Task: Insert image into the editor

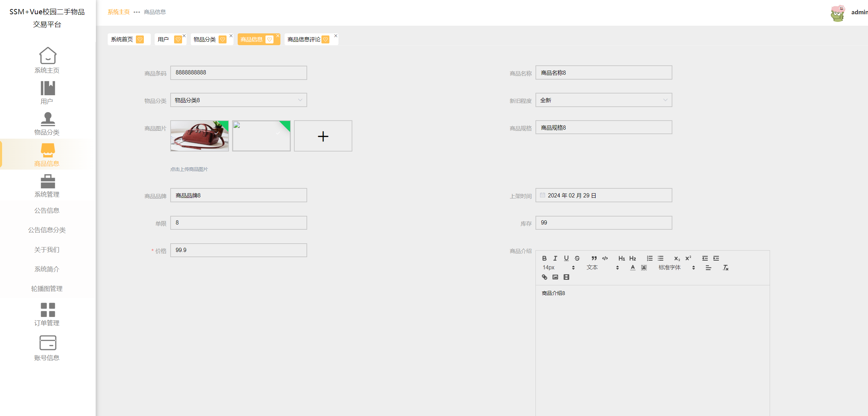Action: coord(555,277)
